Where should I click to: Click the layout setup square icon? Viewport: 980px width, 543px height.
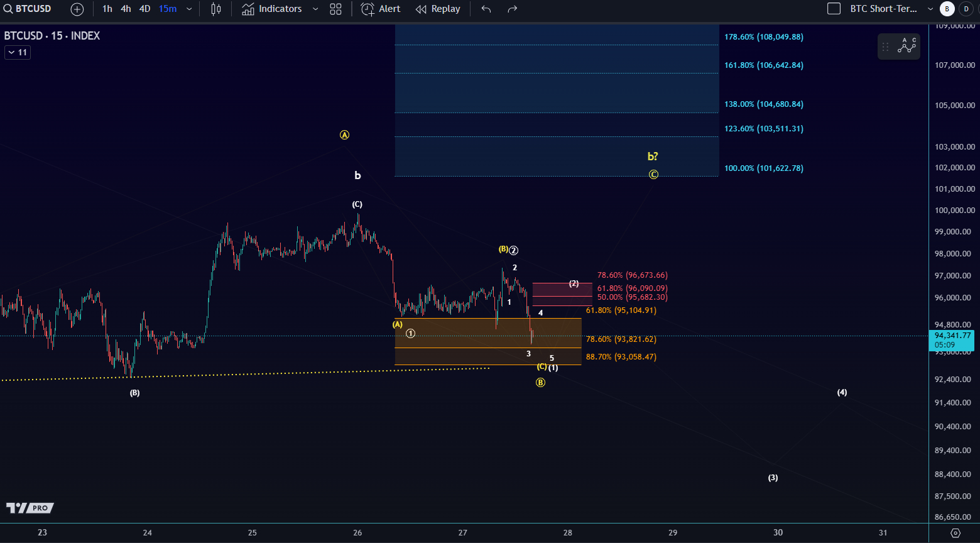point(834,9)
